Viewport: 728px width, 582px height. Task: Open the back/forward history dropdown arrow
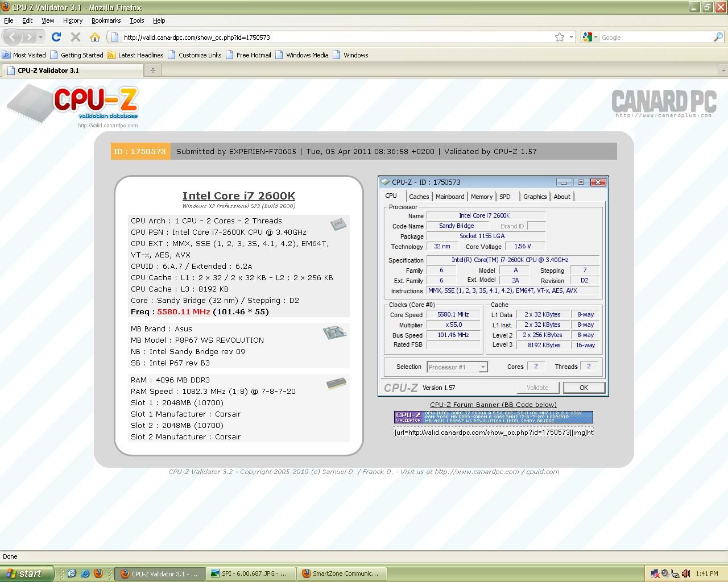[40, 38]
